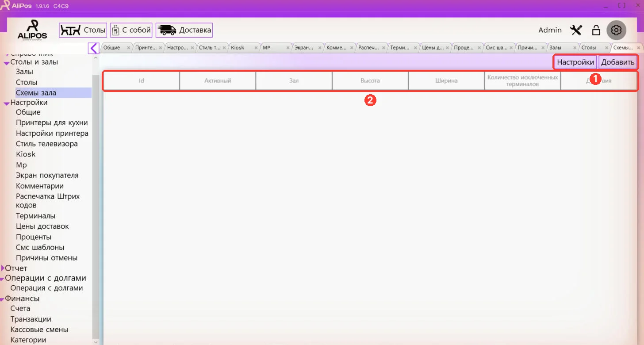The width and height of the screenshot is (644, 345).
Task: Open Принтеры для кухни in the sidebar
Action: 52,123
